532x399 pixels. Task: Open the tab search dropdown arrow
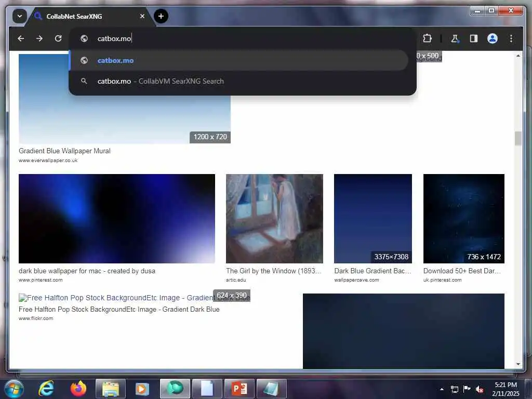click(x=20, y=16)
